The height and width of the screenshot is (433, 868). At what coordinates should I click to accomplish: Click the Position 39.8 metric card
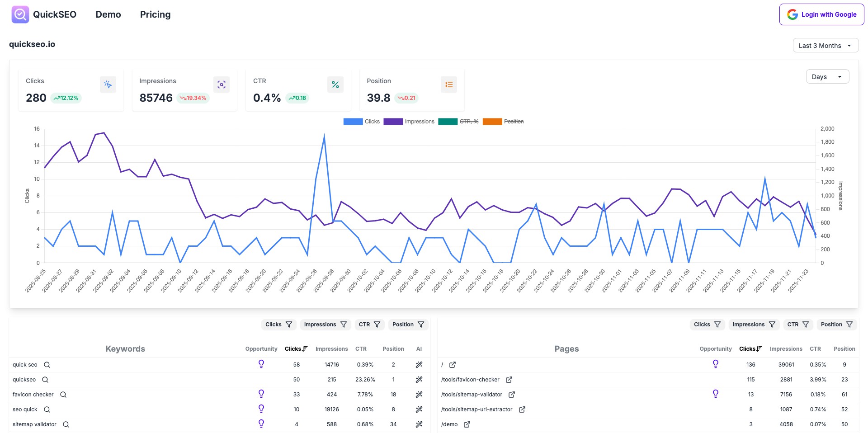coord(412,90)
